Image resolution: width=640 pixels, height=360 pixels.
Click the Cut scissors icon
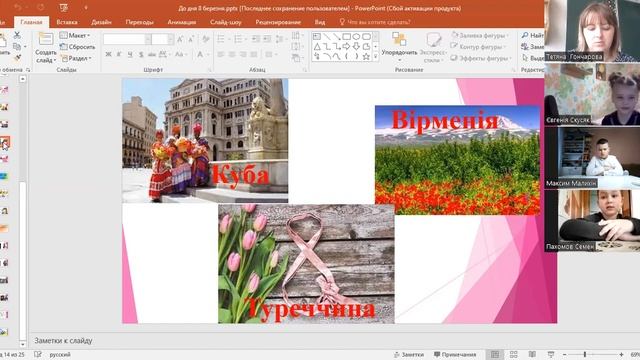pyautogui.click(x=17, y=36)
